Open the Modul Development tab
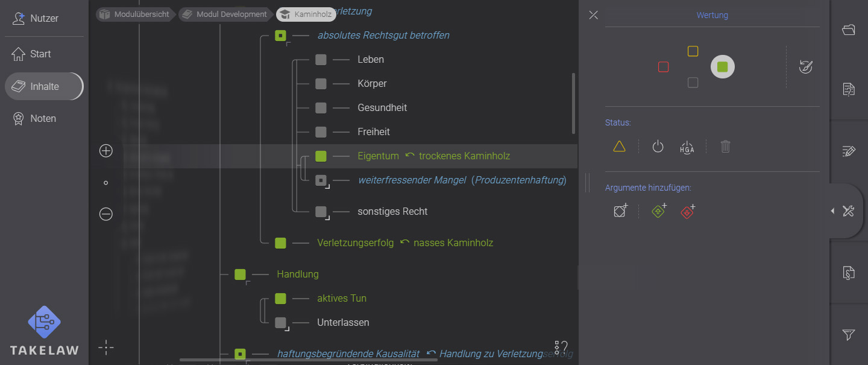The width and height of the screenshot is (868, 365). click(225, 14)
